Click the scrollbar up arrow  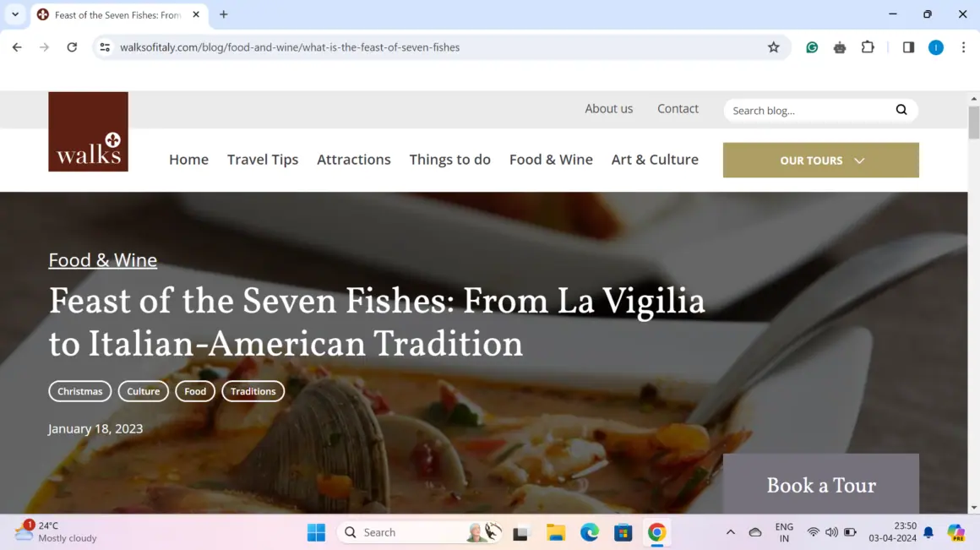pyautogui.click(x=974, y=98)
